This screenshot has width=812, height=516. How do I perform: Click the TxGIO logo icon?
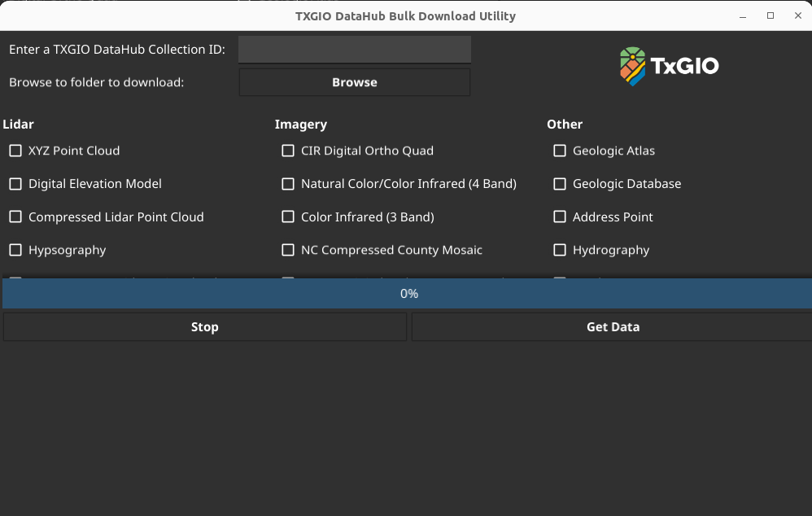pos(633,66)
